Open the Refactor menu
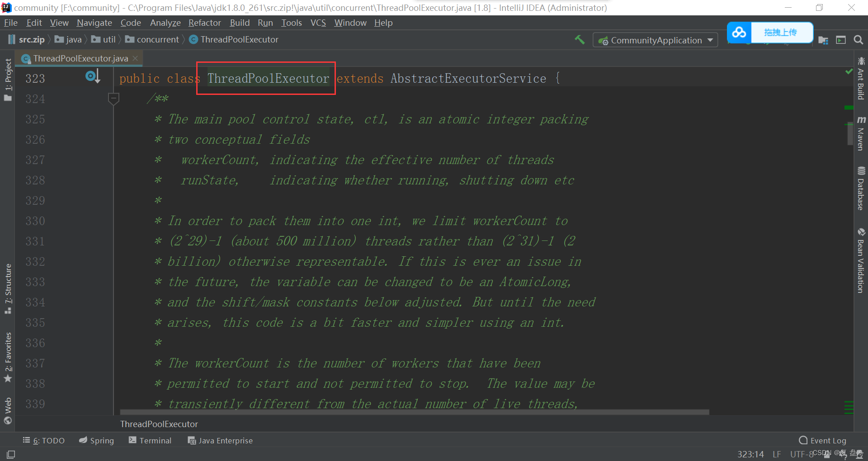This screenshot has height=461, width=868. tap(205, 23)
